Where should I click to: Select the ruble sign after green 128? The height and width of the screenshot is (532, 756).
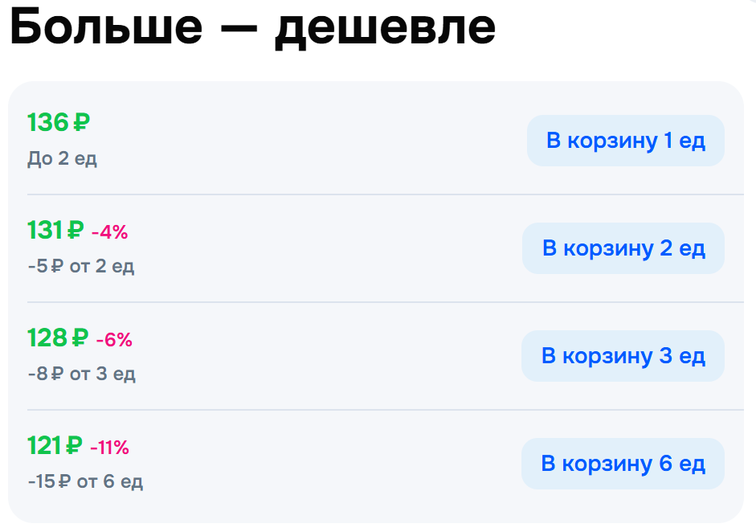tap(80, 339)
